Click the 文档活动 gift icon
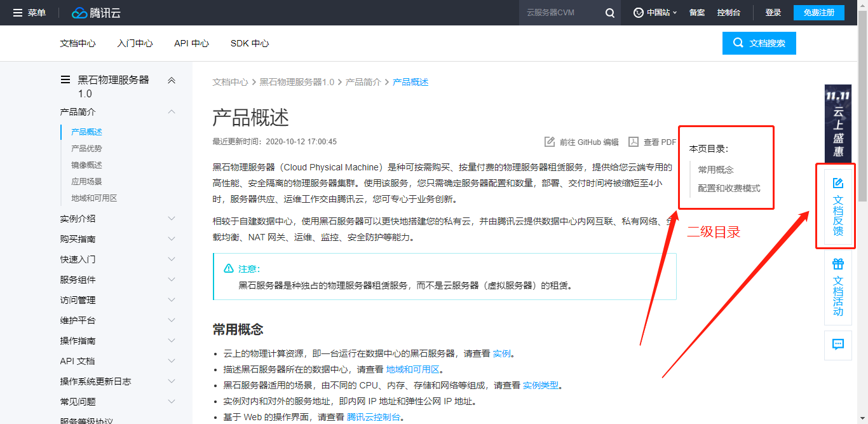The width and height of the screenshot is (868, 424). [x=838, y=264]
